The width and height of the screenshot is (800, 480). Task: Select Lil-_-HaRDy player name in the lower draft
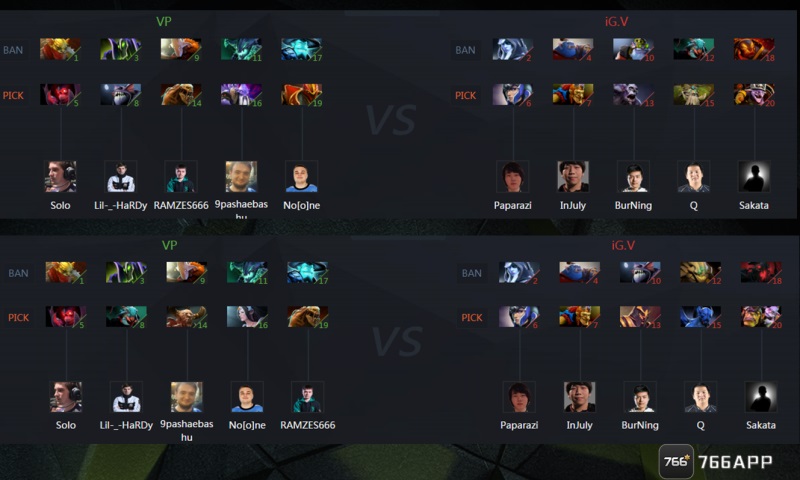[126, 425]
